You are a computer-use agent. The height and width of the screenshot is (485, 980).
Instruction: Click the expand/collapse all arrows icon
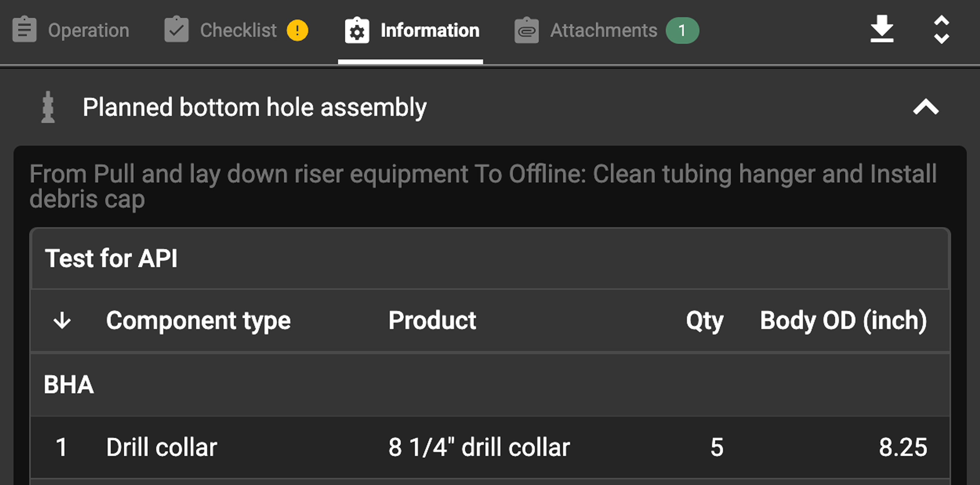point(941,30)
